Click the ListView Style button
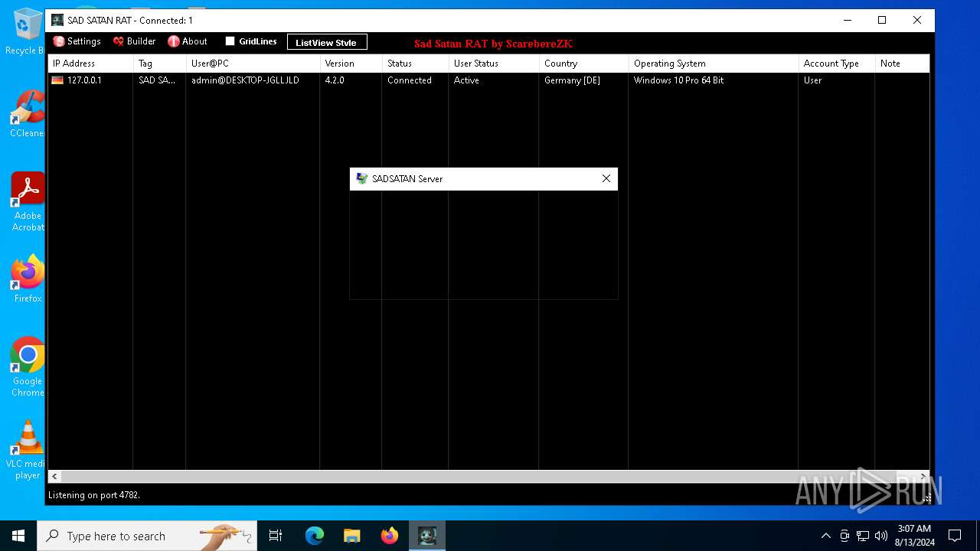The height and width of the screenshot is (551, 980). pos(327,42)
